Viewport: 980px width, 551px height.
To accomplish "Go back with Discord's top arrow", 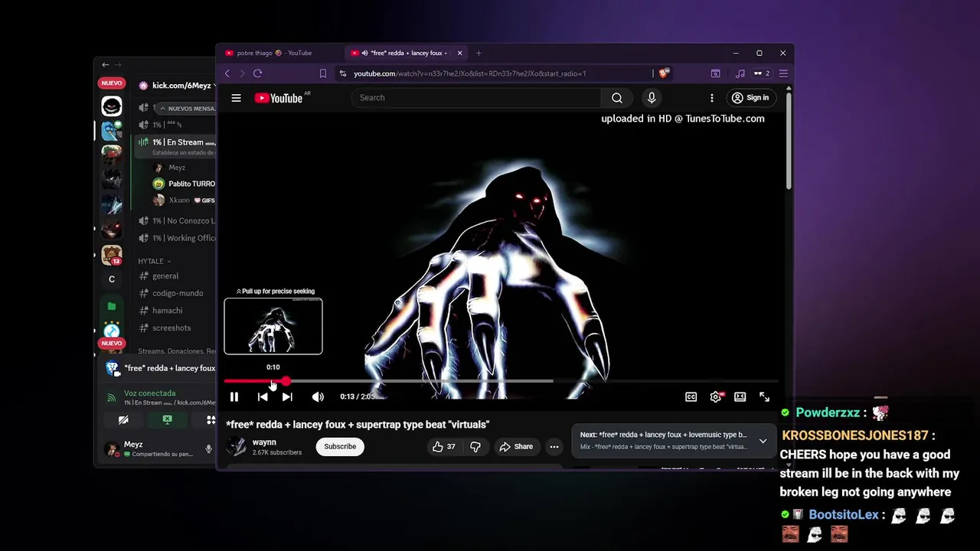I will (106, 65).
